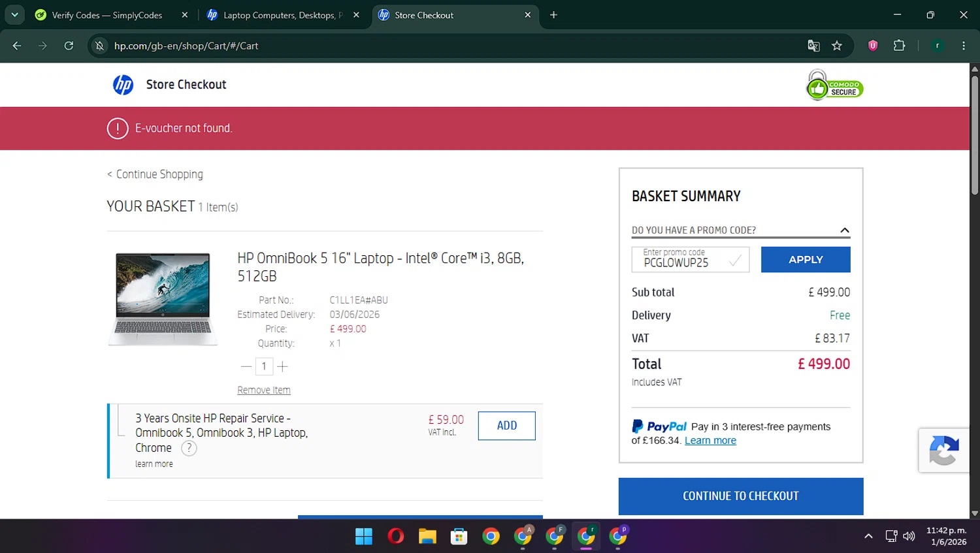Click the address bar URL
The width and height of the screenshot is (980, 553).
click(186, 46)
